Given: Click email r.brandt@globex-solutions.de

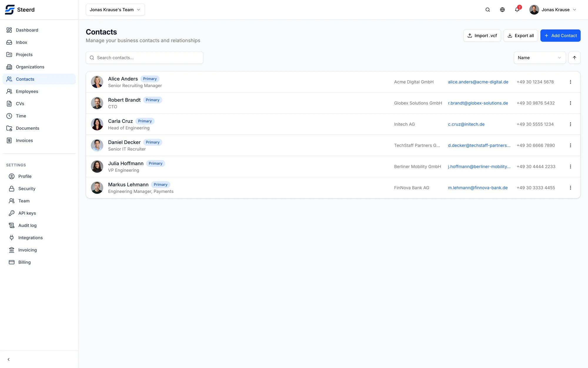Looking at the screenshot, I should pyautogui.click(x=478, y=103).
